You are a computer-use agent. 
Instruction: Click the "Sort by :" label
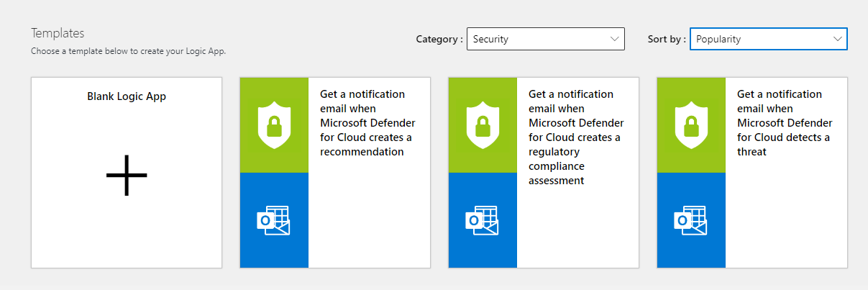click(667, 40)
